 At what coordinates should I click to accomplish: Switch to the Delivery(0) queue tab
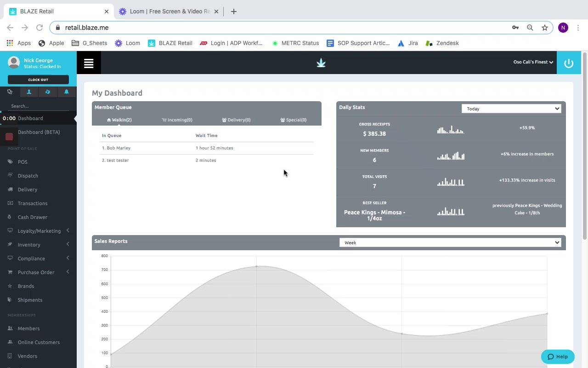[x=236, y=120]
